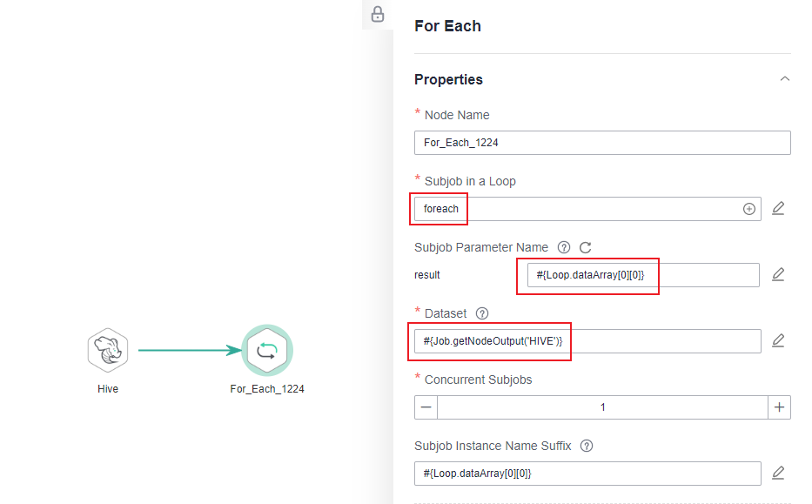Click the Node Name input field
The width and height of the screenshot is (812, 504).
click(602, 143)
